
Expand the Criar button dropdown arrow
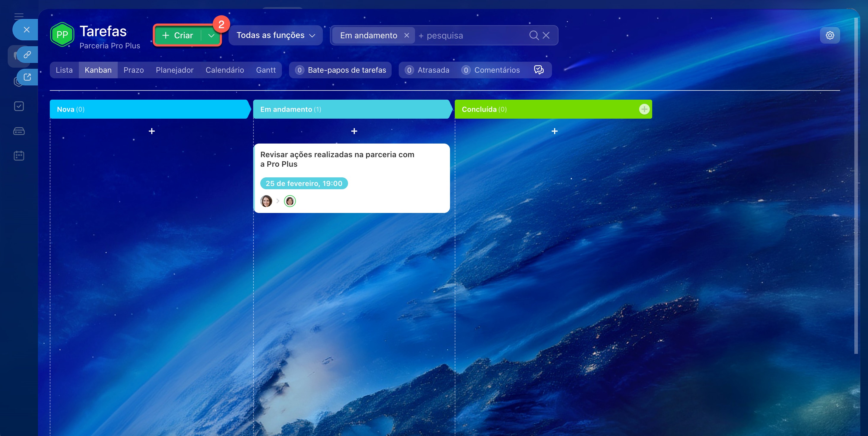pos(211,35)
